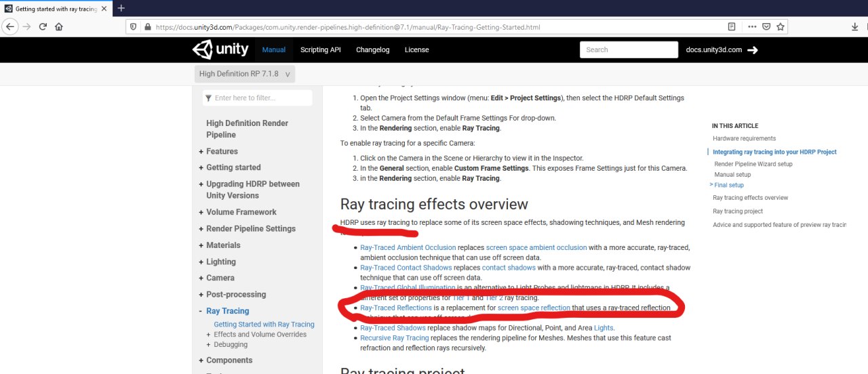The height and width of the screenshot is (374, 868).
Task: Toggle reader view icon in address bar
Action: click(x=732, y=27)
